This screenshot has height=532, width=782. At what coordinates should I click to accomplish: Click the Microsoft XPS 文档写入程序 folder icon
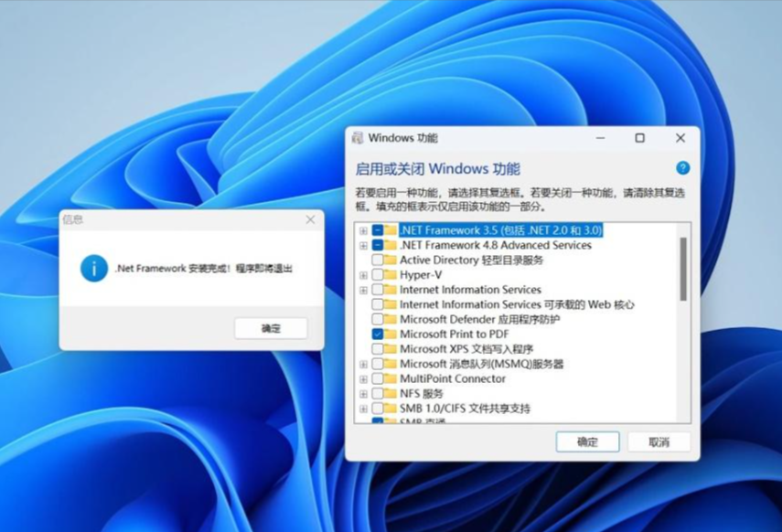click(x=391, y=349)
